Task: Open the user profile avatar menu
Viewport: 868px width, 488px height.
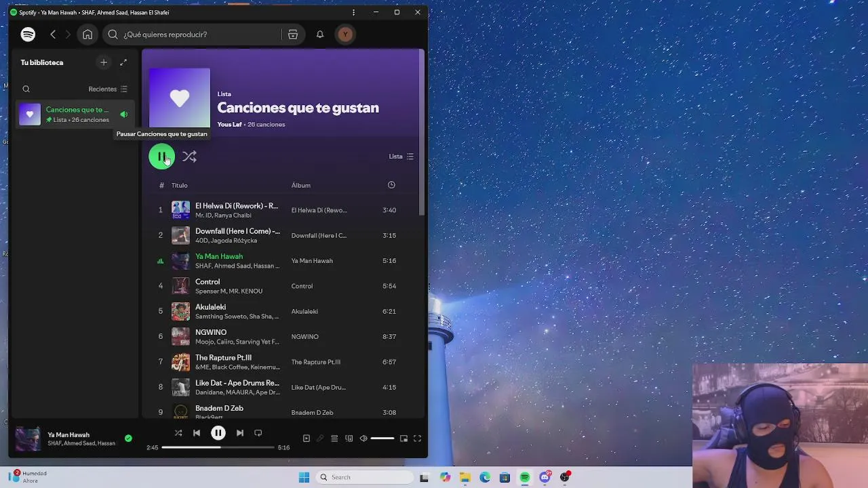Action: point(345,35)
